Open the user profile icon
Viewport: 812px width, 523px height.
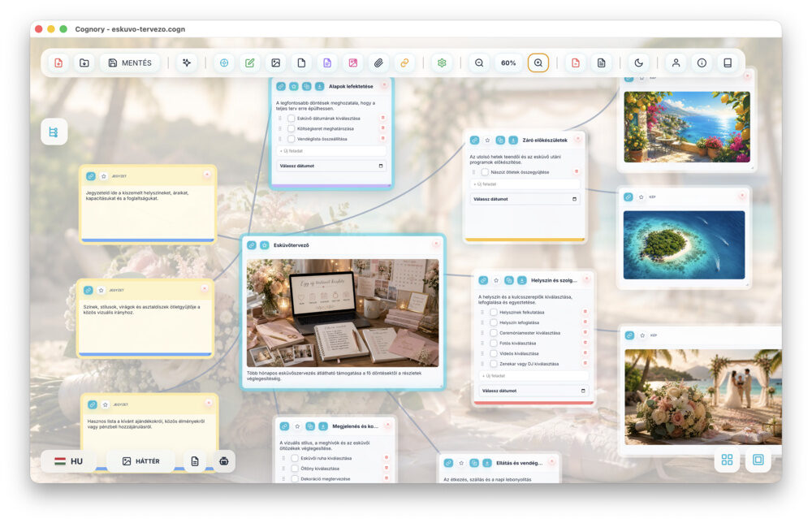[x=676, y=63]
